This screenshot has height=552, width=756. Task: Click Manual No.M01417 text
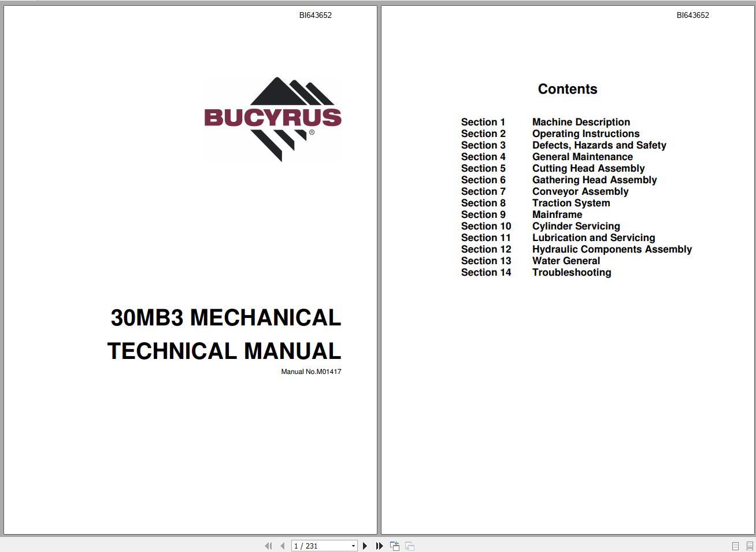(311, 372)
